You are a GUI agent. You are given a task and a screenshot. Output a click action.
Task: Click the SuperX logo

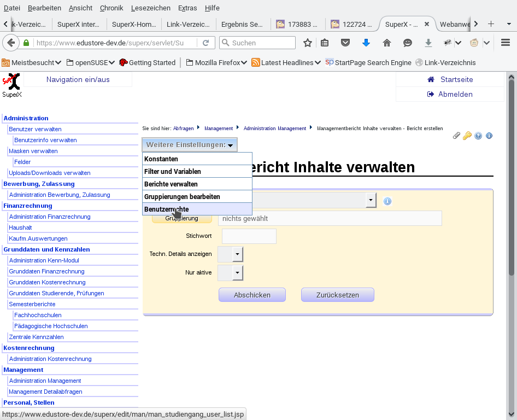point(11,85)
